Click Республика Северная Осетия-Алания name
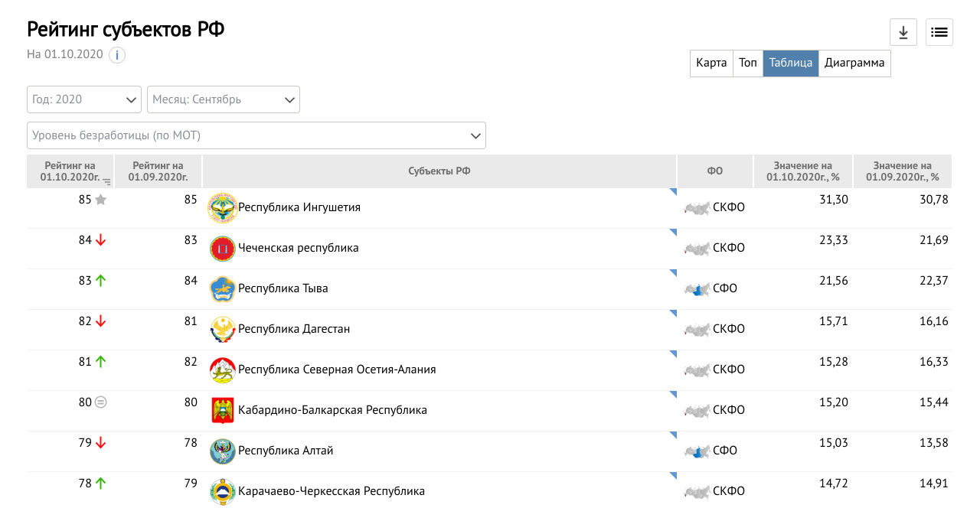The height and width of the screenshot is (508, 980). point(337,370)
